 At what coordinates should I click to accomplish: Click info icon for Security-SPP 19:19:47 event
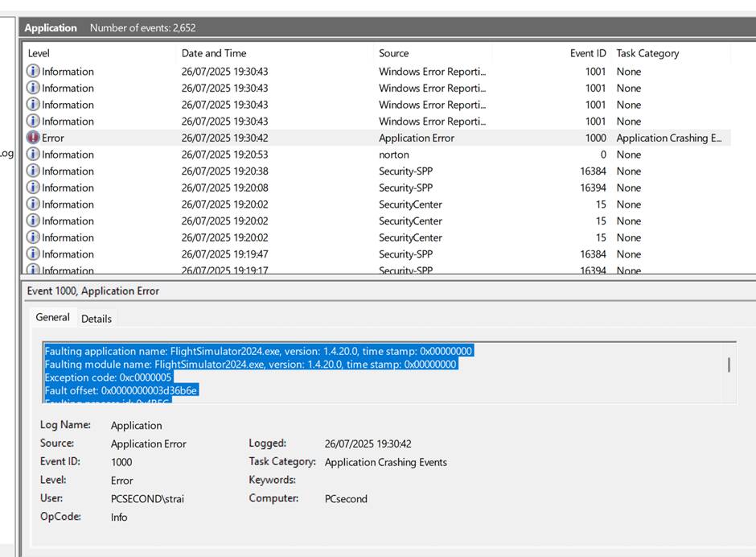tap(33, 254)
